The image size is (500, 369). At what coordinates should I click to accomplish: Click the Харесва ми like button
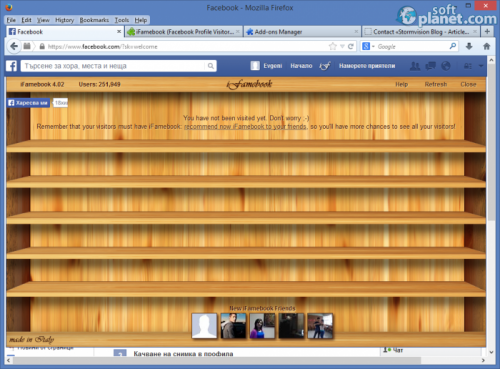point(29,103)
